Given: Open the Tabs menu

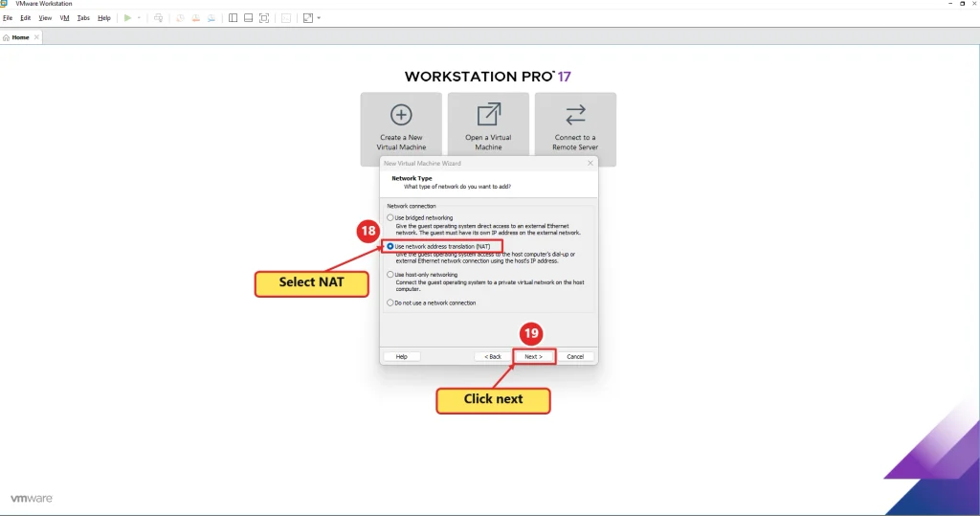Looking at the screenshot, I should (x=83, y=18).
